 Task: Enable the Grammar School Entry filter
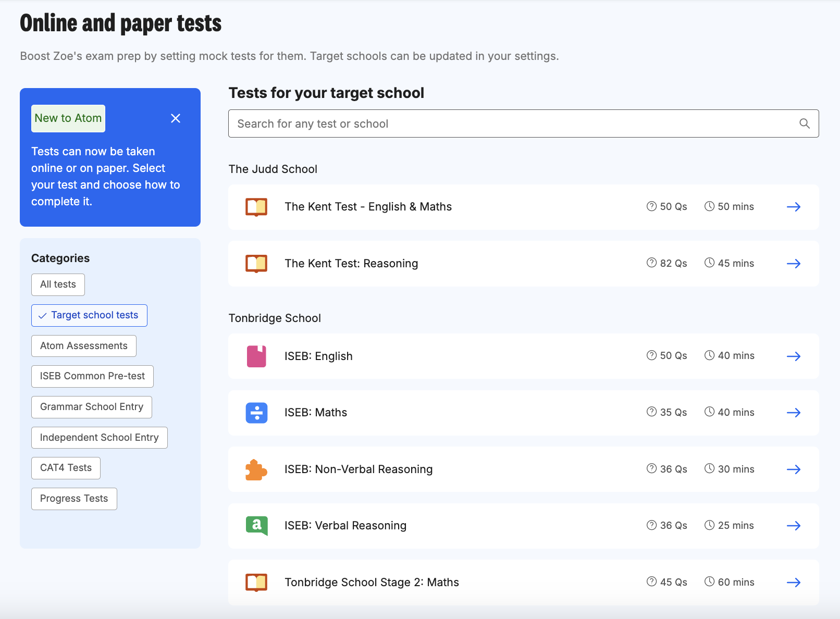point(91,406)
